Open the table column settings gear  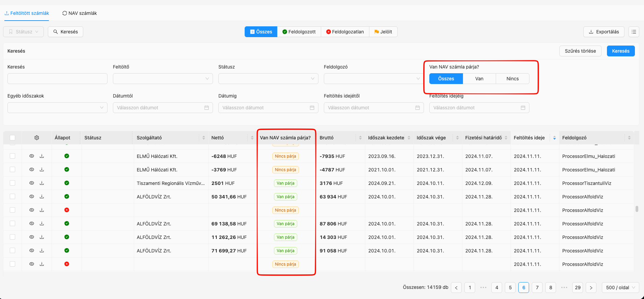click(37, 138)
